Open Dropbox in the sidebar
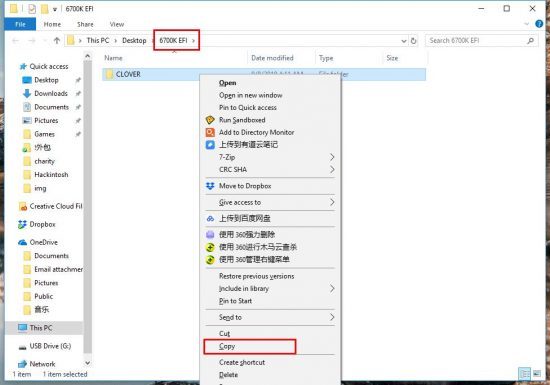550x385 pixels. pyautogui.click(x=42, y=224)
